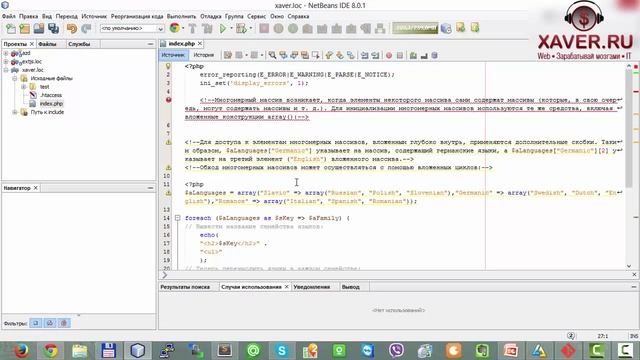640x360 pixels.
Task: Click the Find Selection magnifier icon in editor toolbar
Action: click(x=272, y=55)
